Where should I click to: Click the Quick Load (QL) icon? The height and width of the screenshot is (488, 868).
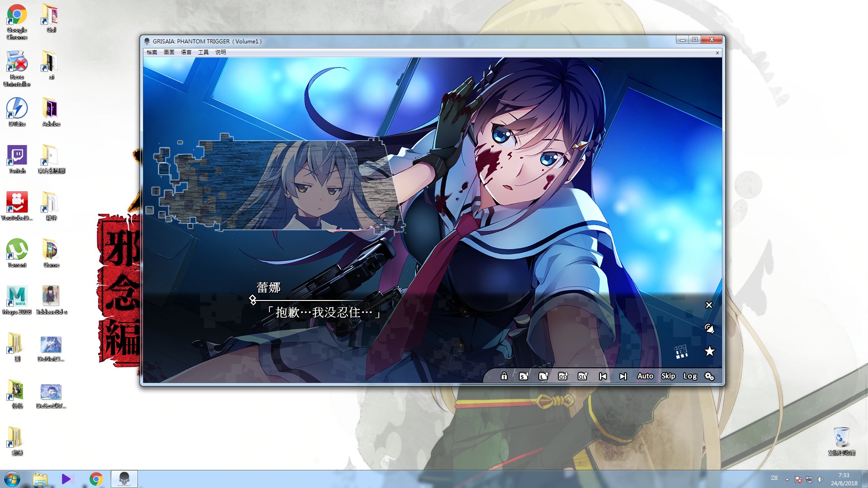coord(583,376)
